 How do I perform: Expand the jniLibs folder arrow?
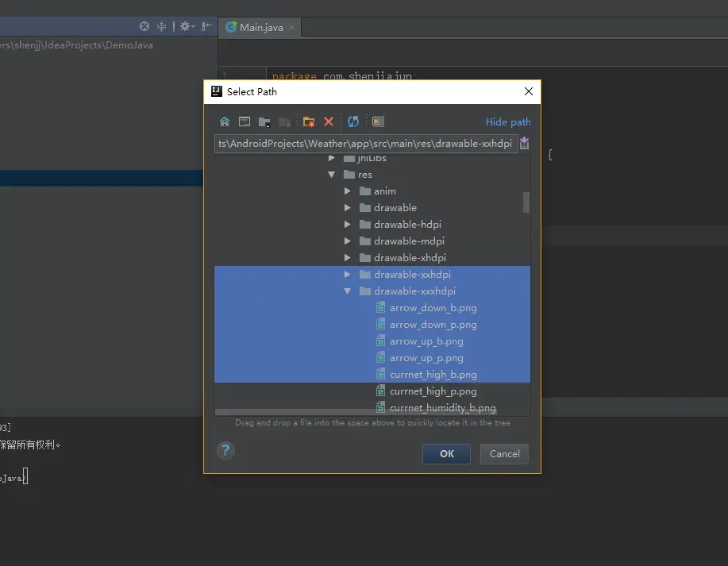point(332,158)
